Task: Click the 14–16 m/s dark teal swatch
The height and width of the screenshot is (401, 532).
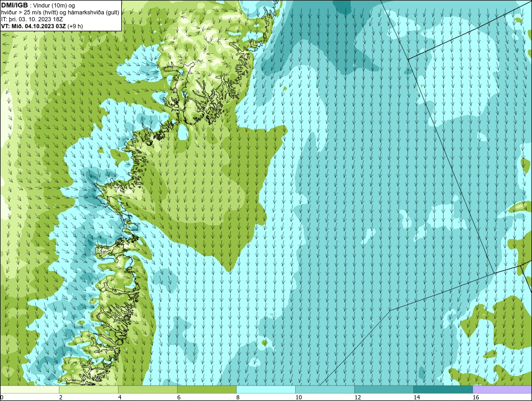Action: [443, 389]
